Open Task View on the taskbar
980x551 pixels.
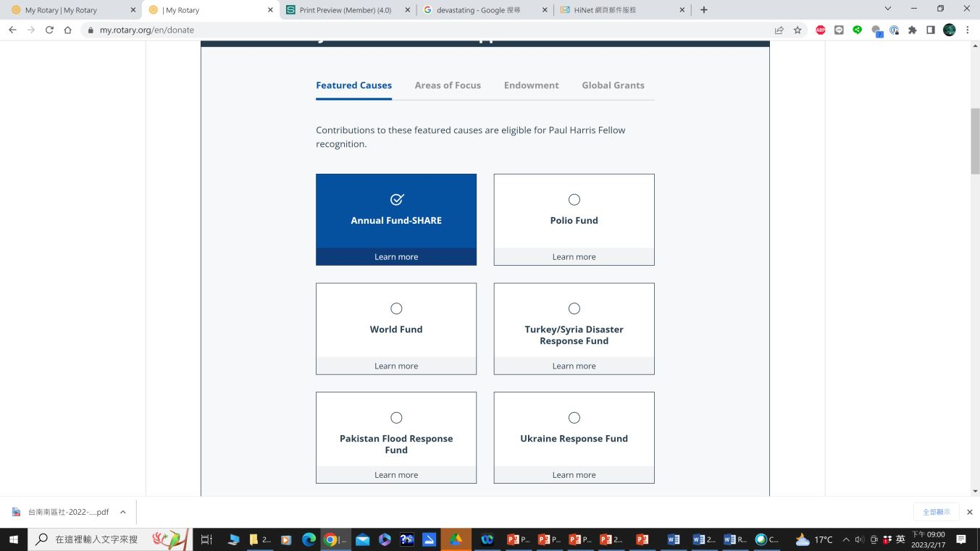[x=206, y=539]
